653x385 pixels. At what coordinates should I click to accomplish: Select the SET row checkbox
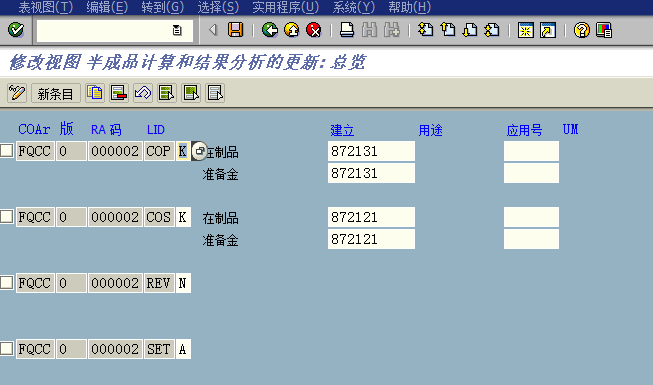point(7,348)
